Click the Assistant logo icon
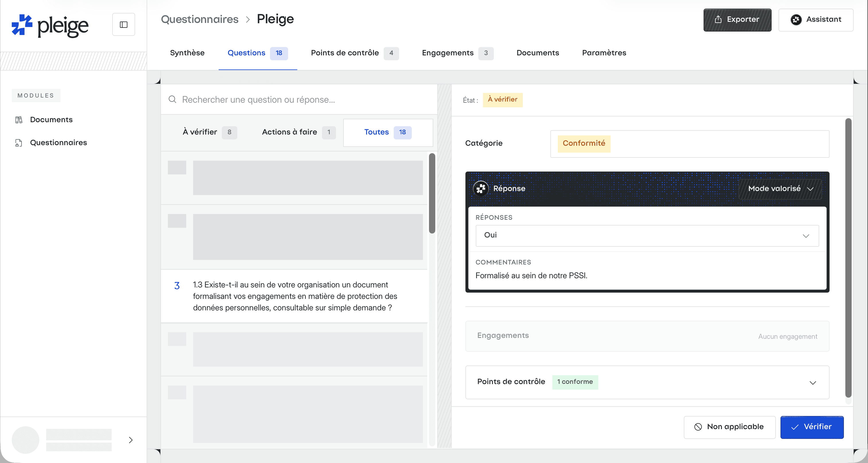Viewport: 868px width, 463px height. point(796,20)
